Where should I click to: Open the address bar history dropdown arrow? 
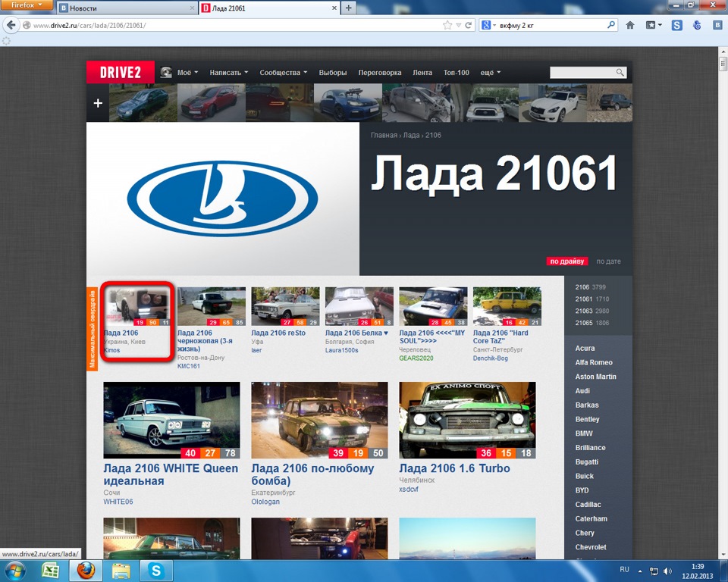click(x=458, y=25)
